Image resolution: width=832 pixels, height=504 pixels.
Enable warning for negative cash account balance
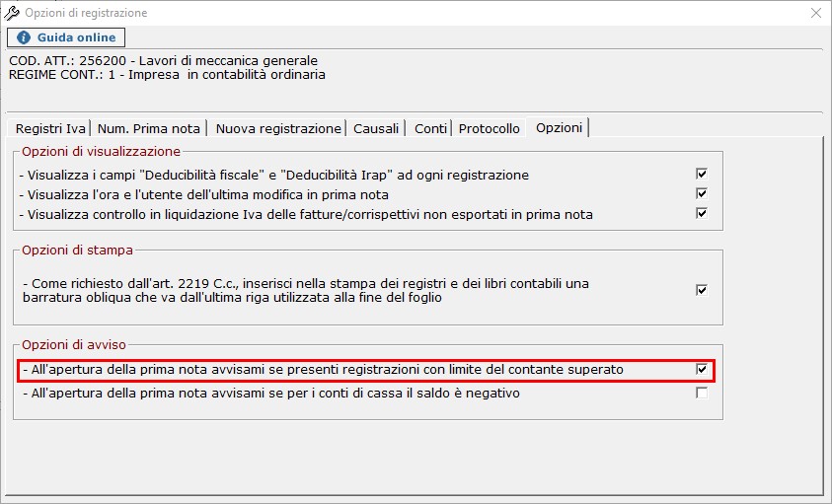pos(702,393)
